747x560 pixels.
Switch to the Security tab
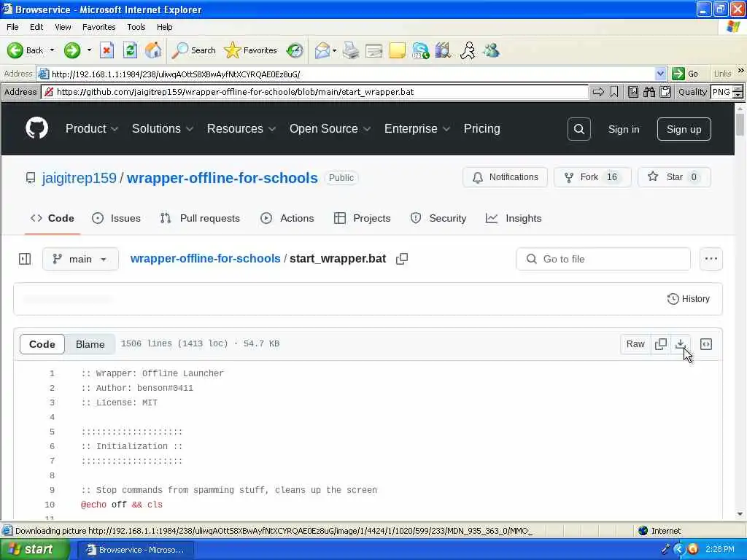point(438,218)
